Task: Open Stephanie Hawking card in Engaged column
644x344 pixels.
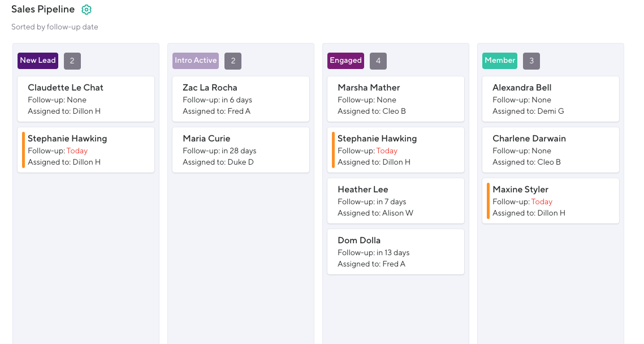Action: [x=396, y=150]
